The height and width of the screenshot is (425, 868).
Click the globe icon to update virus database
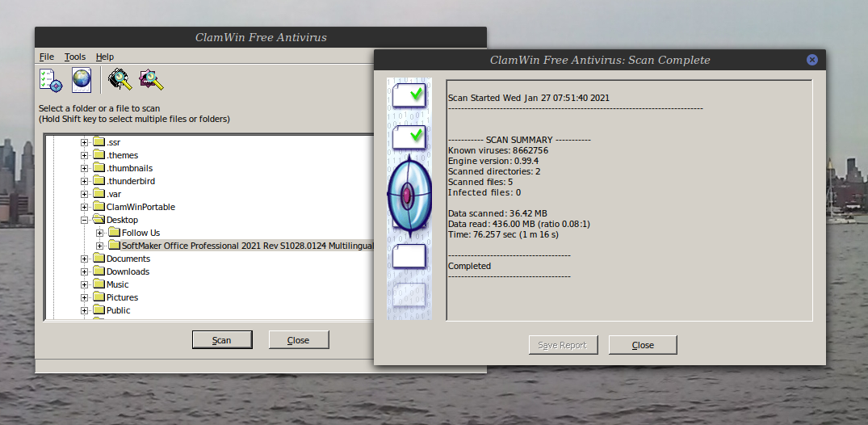coord(82,80)
